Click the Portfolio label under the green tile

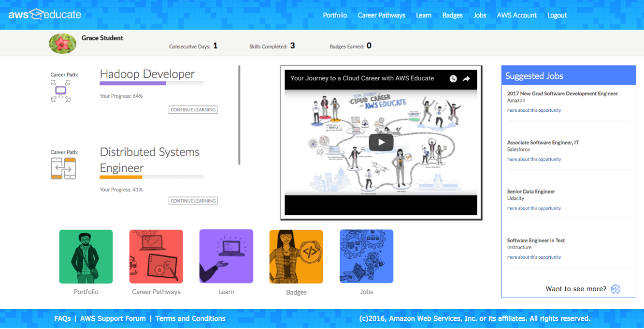pos(86,292)
